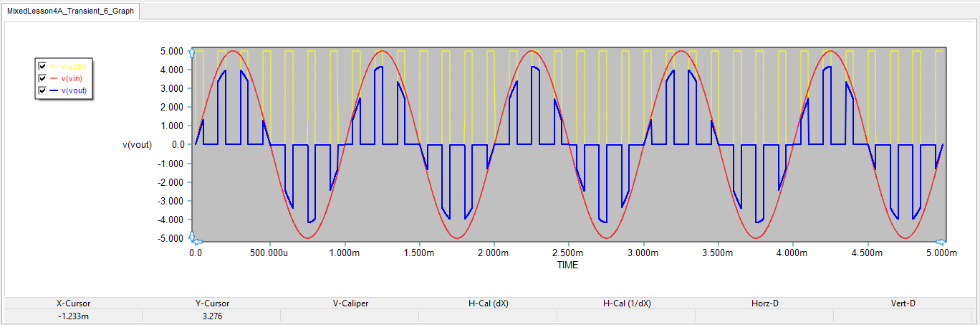Click the 5.000m time axis label
The width and height of the screenshot is (980, 325).
pos(941,253)
